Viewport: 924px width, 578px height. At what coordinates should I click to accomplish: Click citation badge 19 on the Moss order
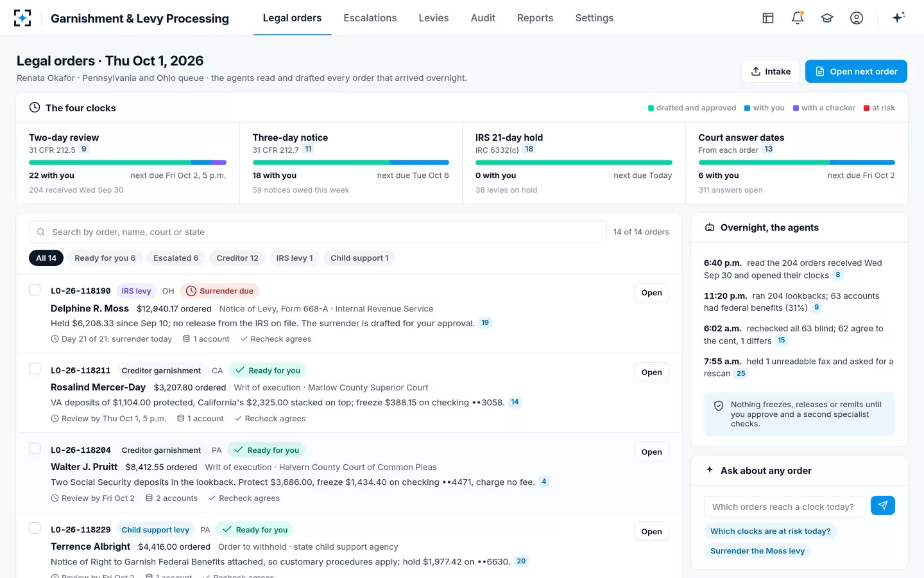[x=485, y=323]
